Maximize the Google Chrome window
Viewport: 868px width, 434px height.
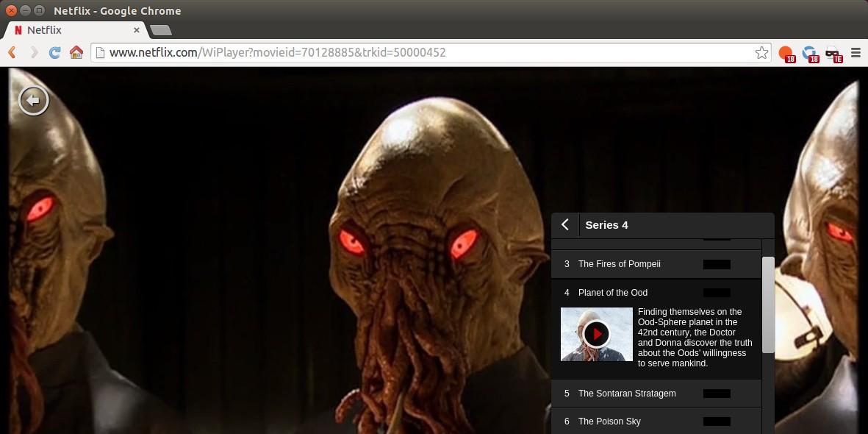(x=39, y=10)
